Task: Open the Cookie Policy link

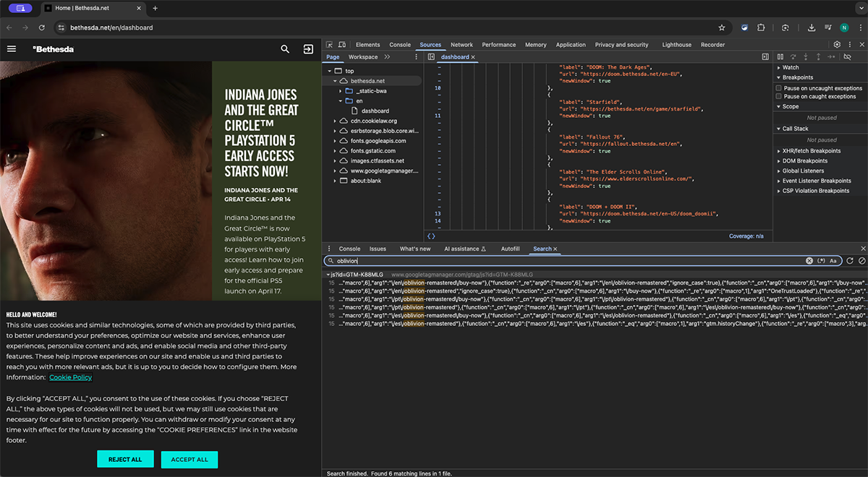Action: click(x=70, y=377)
